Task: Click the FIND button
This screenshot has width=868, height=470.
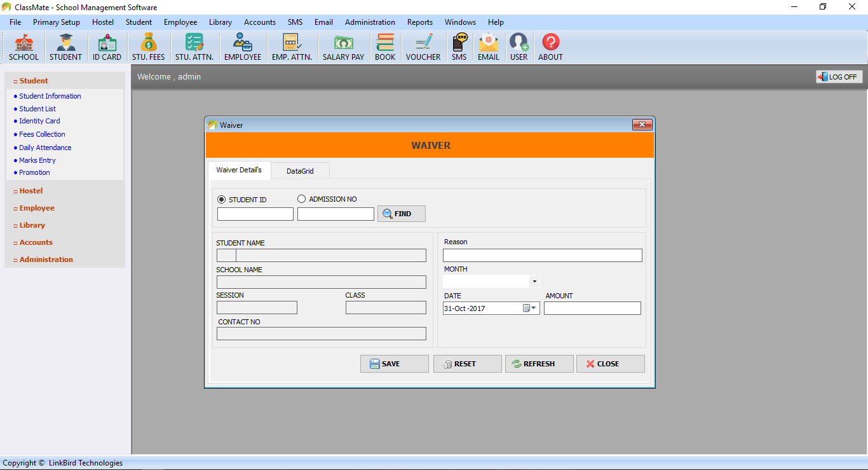Action: coord(401,213)
